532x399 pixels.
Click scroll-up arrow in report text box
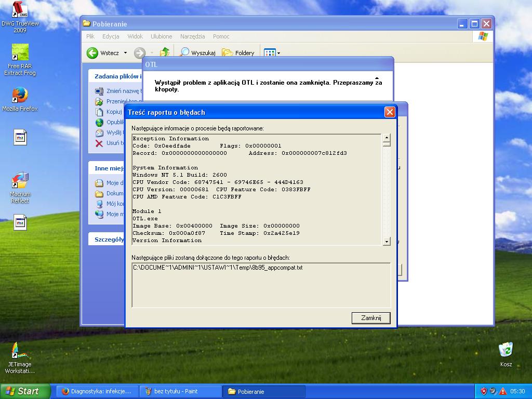pyautogui.click(x=386, y=138)
